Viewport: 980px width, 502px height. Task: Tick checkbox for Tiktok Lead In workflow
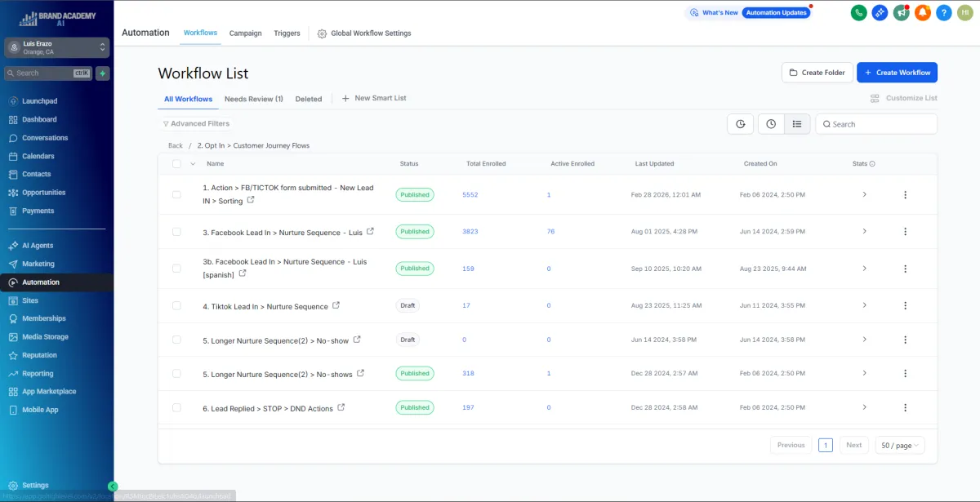tap(176, 305)
